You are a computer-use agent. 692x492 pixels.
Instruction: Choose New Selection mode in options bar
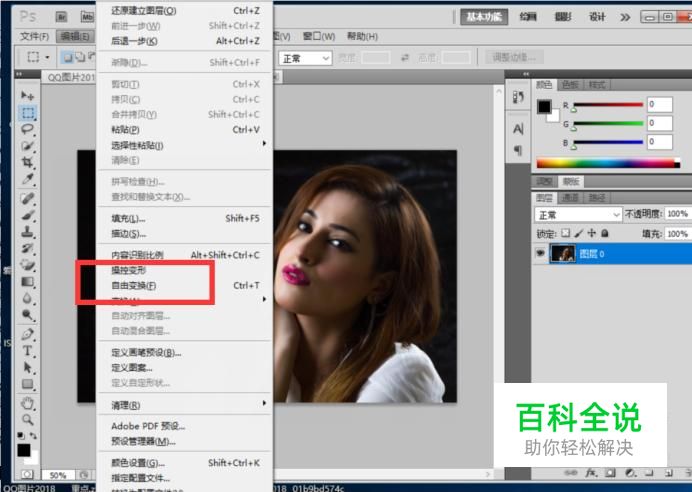coord(68,57)
